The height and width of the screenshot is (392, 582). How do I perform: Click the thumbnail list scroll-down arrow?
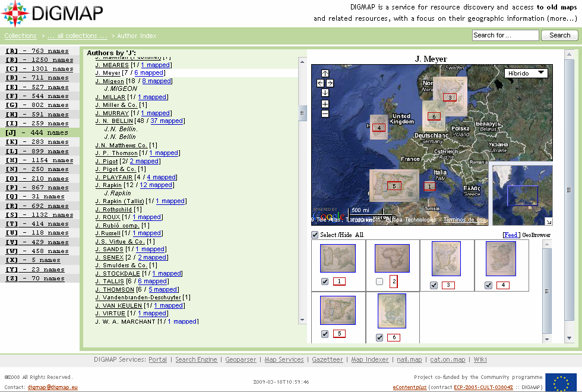click(547, 339)
